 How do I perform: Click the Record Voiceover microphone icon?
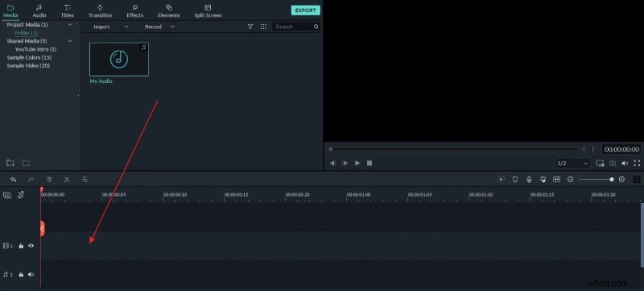529,180
